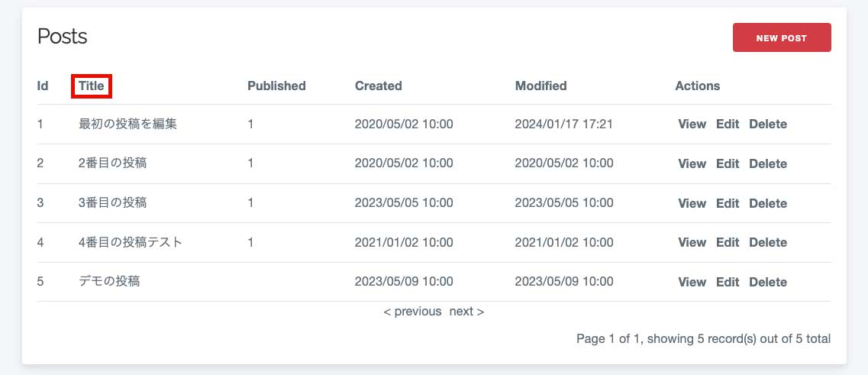
Task: Go to the next page link
Action: tap(466, 312)
